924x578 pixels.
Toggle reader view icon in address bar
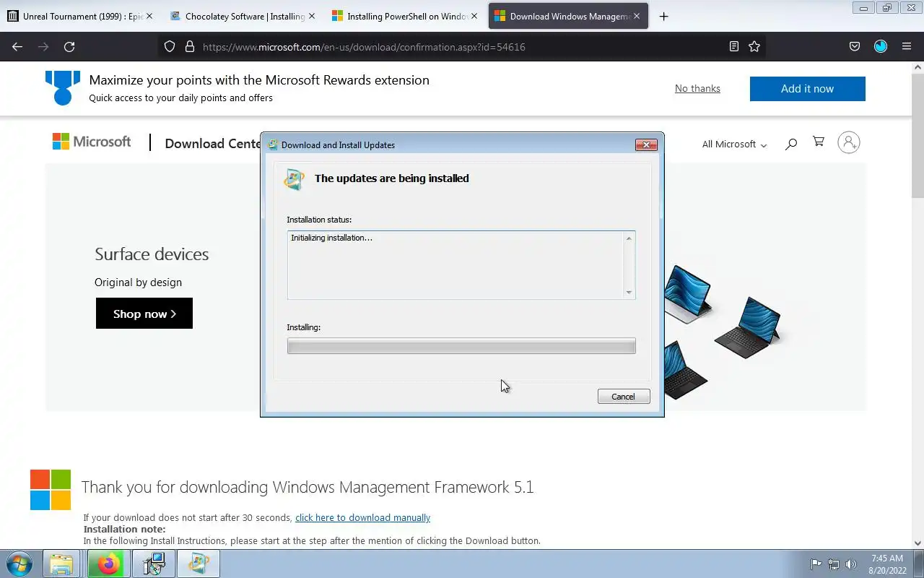[x=734, y=46]
